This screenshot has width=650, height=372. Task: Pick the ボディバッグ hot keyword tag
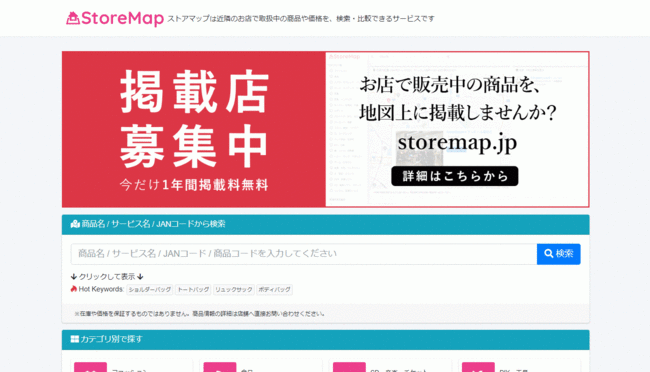tap(274, 289)
